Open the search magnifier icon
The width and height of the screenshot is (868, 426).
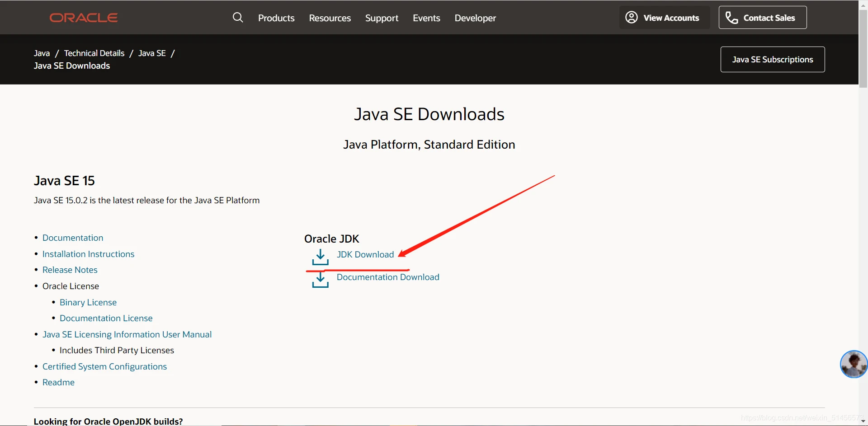point(238,18)
